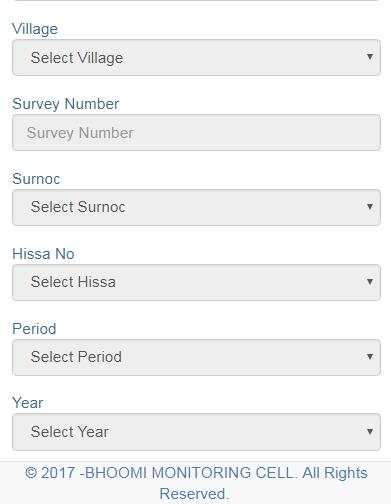
Task: Click the Hissa No dropdown arrow
Action: 369,282
